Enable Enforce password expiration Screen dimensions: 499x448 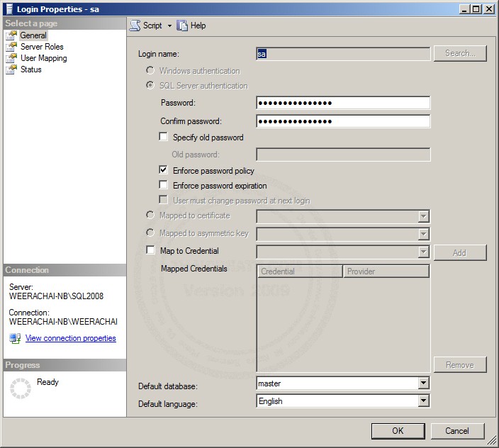[163, 185]
